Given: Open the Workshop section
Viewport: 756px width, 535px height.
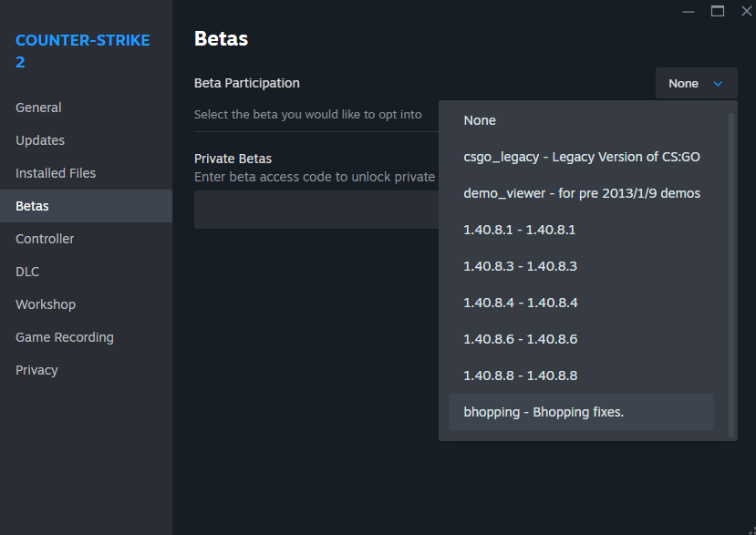Looking at the screenshot, I should point(86,304).
